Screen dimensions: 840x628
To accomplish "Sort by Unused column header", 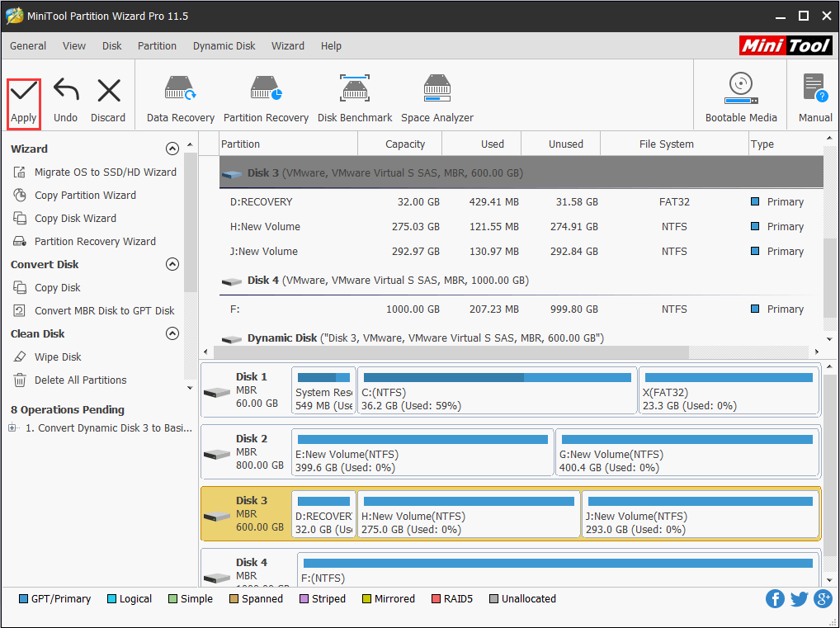I will click(x=561, y=144).
